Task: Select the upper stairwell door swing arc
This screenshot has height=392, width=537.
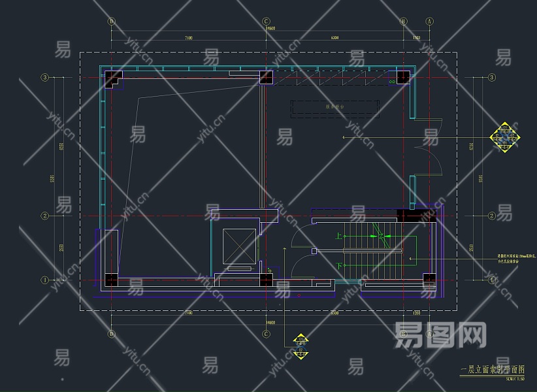Action: (x=303, y=235)
